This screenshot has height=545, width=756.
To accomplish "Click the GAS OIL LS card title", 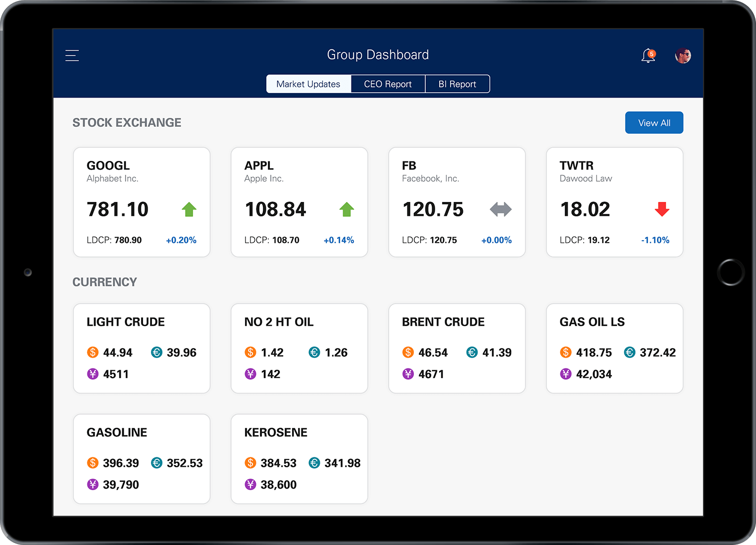I will 592,322.
